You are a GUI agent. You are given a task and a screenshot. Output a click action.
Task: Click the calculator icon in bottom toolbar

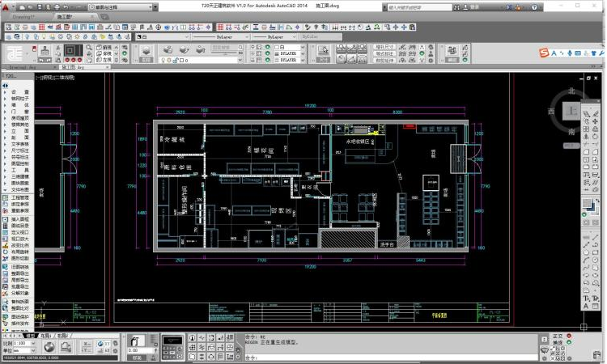pos(172,346)
